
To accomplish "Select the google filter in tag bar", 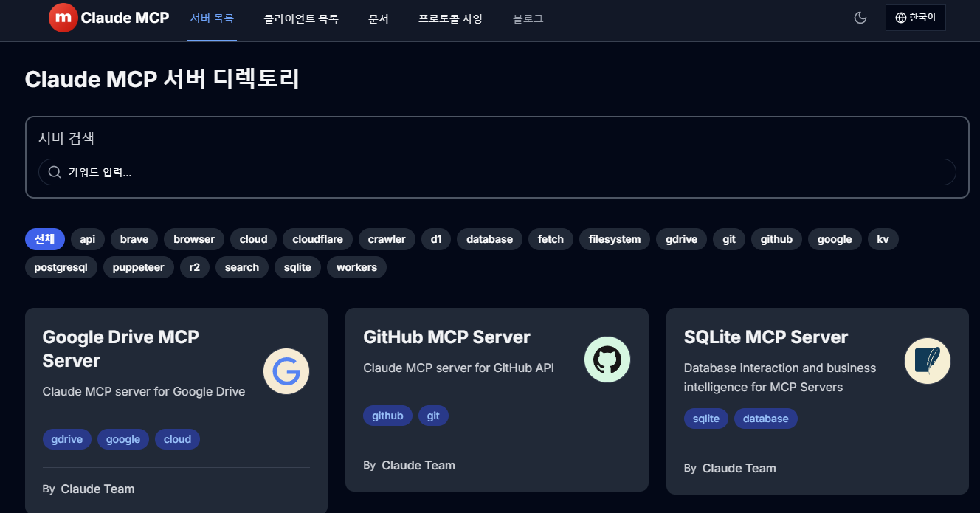I will [x=835, y=239].
